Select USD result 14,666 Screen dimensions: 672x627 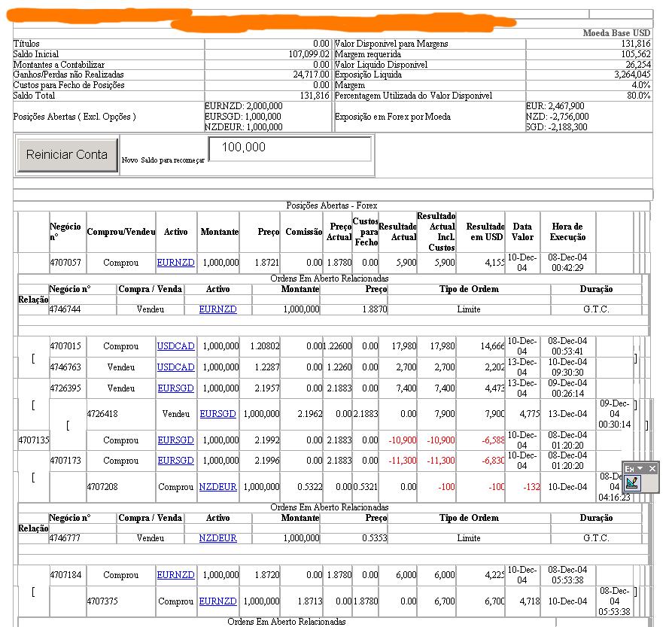tap(492, 346)
